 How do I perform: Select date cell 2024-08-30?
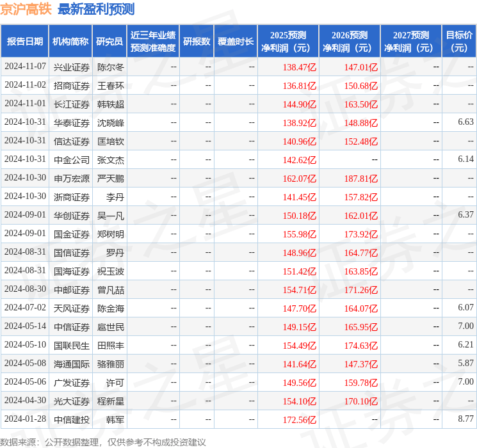point(25,289)
